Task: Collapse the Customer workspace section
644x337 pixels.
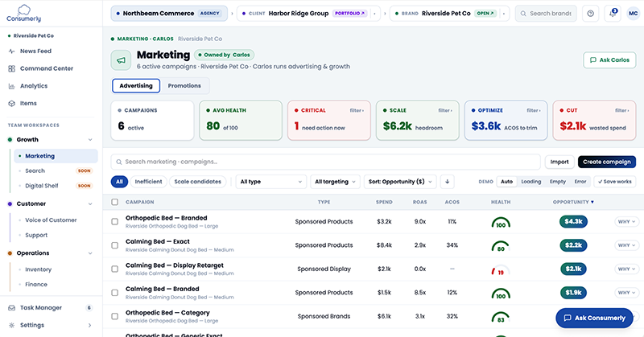Action: [90, 203]
